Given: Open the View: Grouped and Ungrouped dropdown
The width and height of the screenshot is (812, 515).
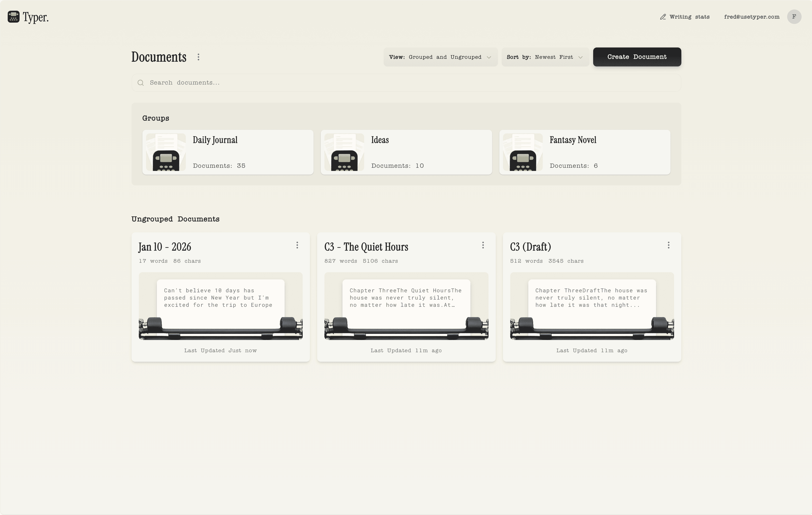Looking at the screenshot, I should [x=440, y=57].
